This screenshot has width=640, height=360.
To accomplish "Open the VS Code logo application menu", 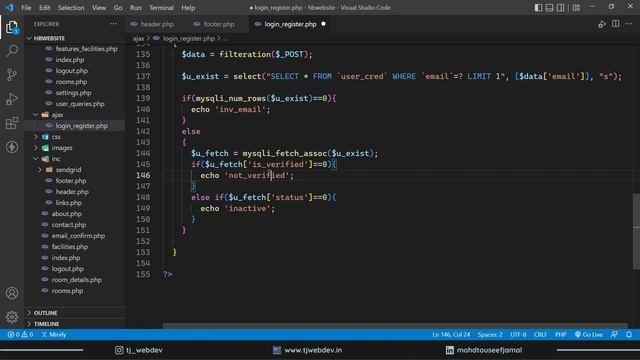I will 9,7.
